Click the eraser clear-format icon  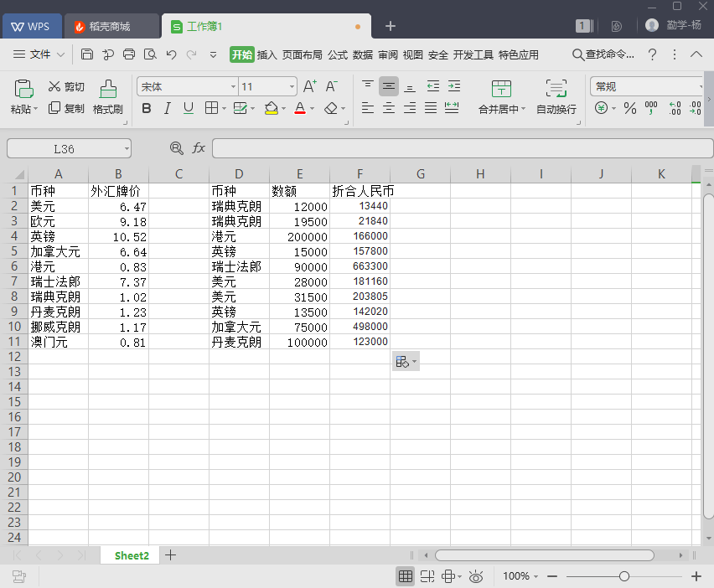coord(331,108)
